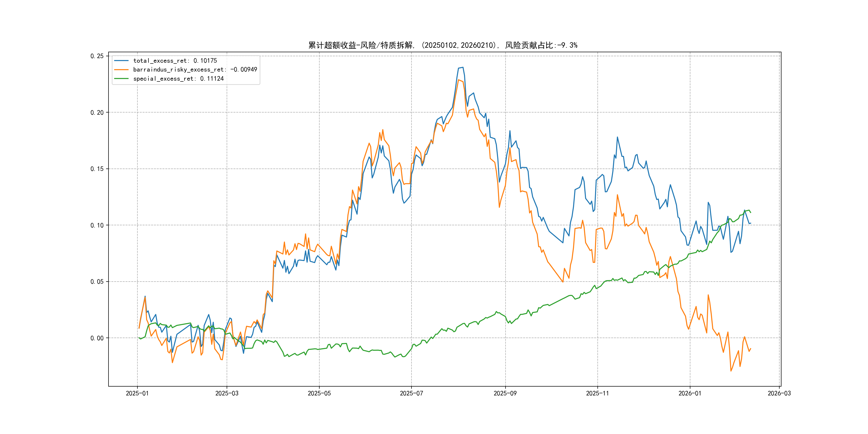Viewport: 868px width, 434px height.
Task: Click the 2025-09 x-axis tick label
Action: tap(505, 393)
